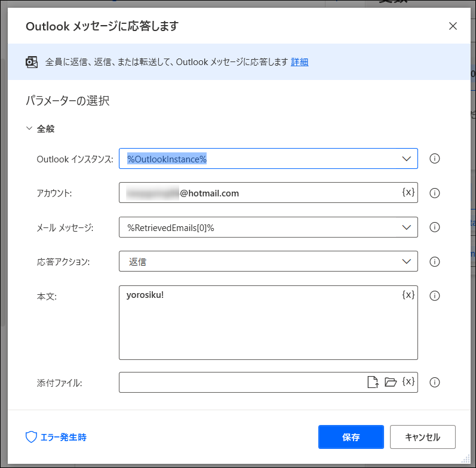Click the shield icon next to エラー発生時

31,437
